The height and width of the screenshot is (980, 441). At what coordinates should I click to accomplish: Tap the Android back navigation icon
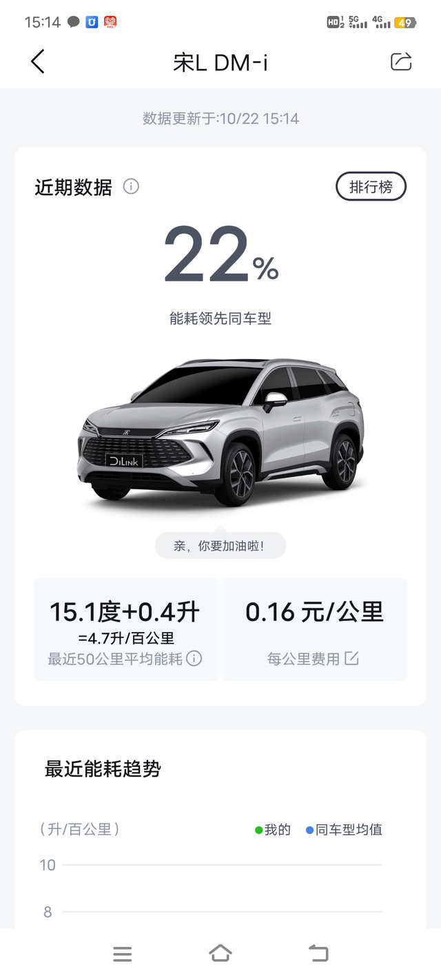tap(318, 954)
